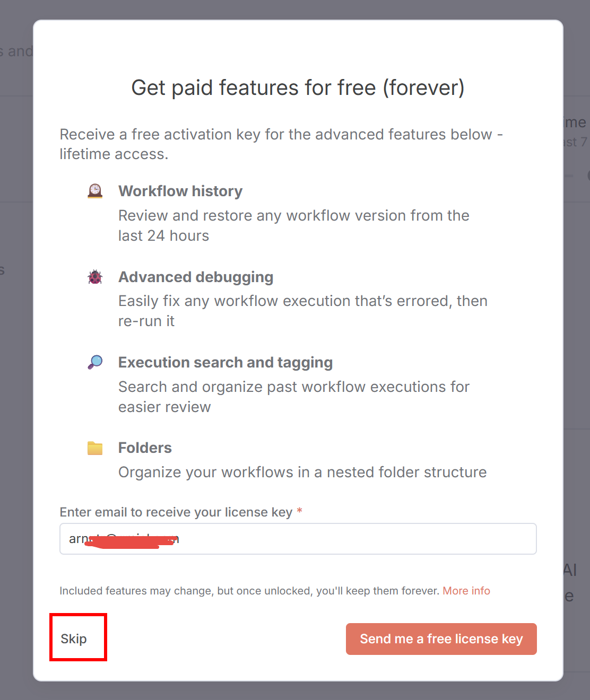The height and width of the screenshot is (700, 590).
Task: Focus the license key email input field
Action: tap(350, 539)
